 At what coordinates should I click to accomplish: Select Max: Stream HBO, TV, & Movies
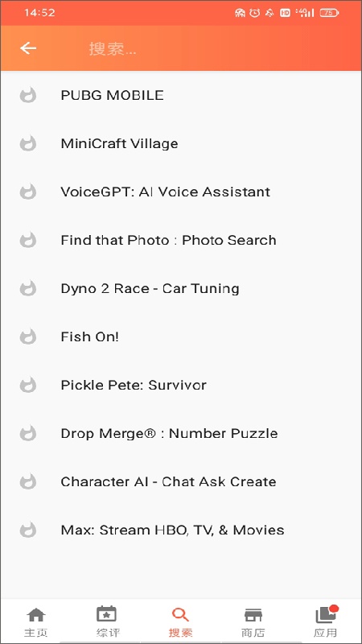pyautogui.click(x=181, y=530)
